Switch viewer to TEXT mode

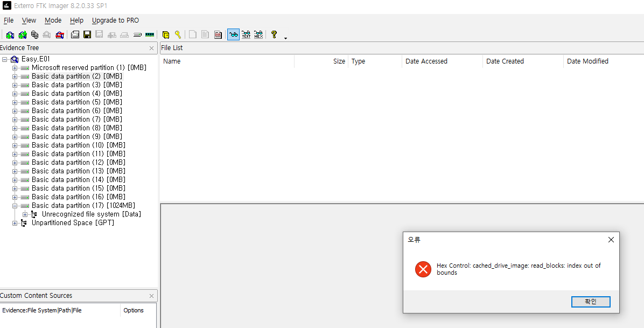pos(246,35)
